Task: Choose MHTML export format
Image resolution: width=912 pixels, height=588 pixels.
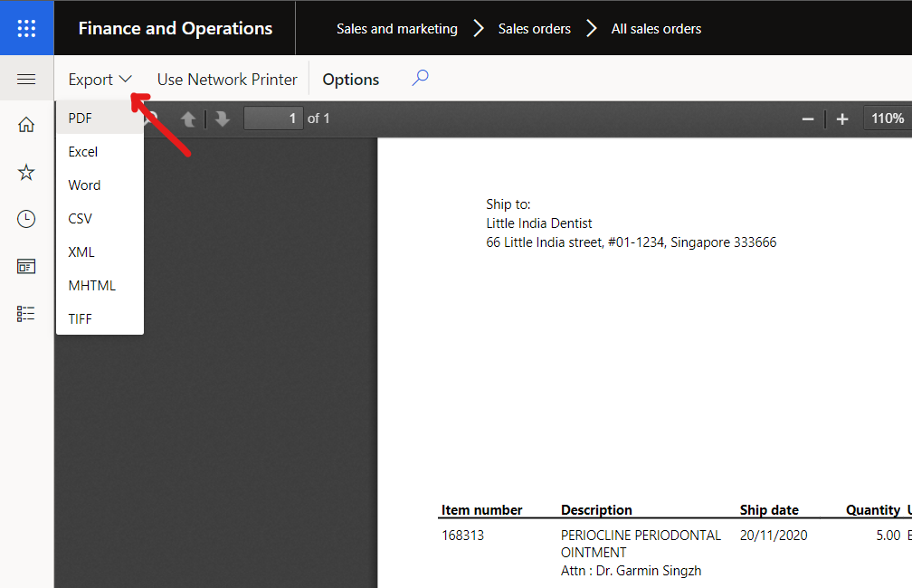Action: [x=100, y=286]
